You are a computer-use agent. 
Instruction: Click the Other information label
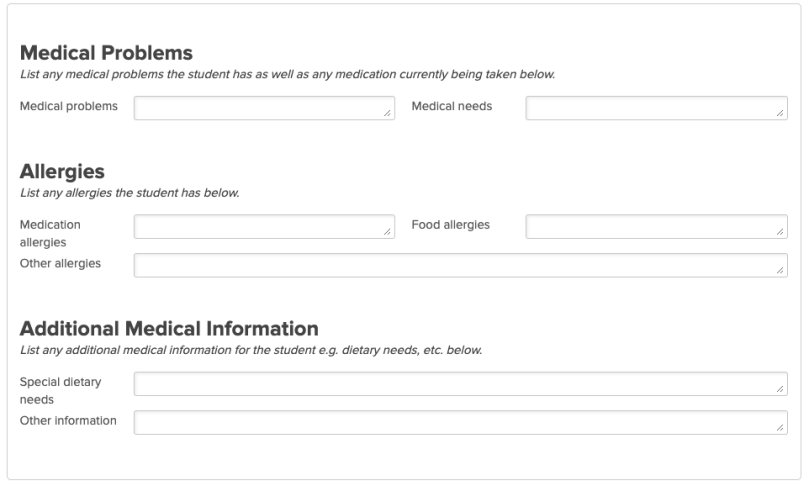pyautogui.click(x=68, y=420)
